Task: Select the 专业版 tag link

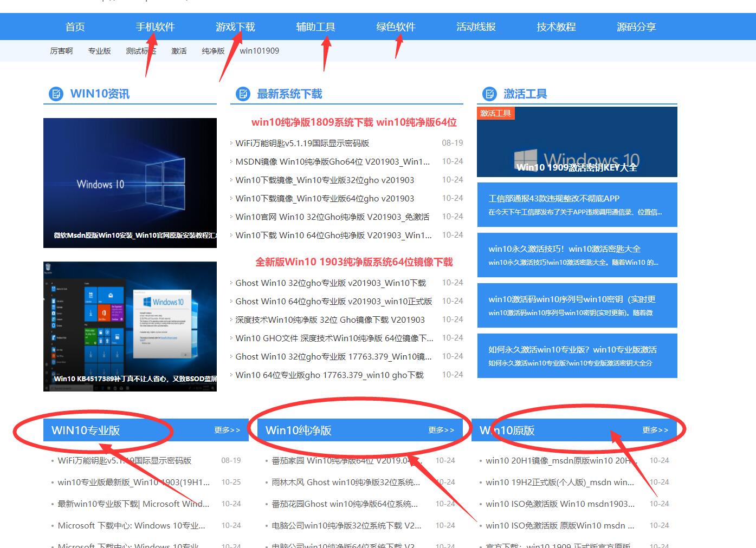Action: (99, 51)
